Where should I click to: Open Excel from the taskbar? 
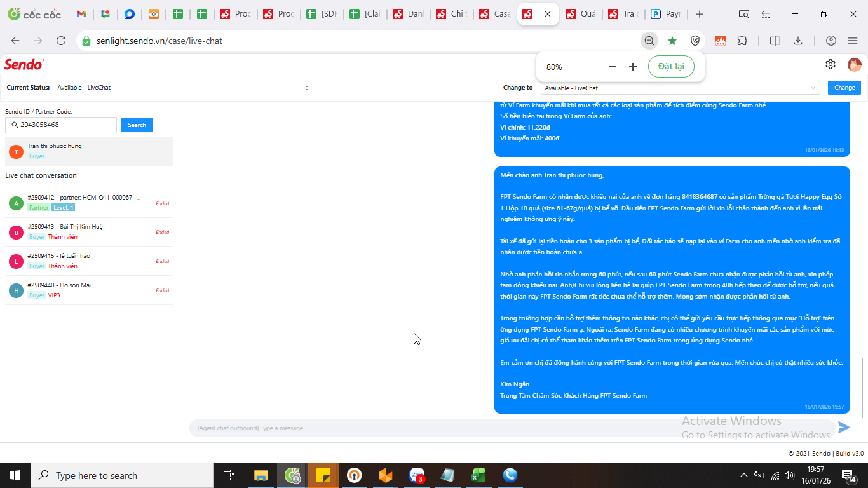pos(478,475)
